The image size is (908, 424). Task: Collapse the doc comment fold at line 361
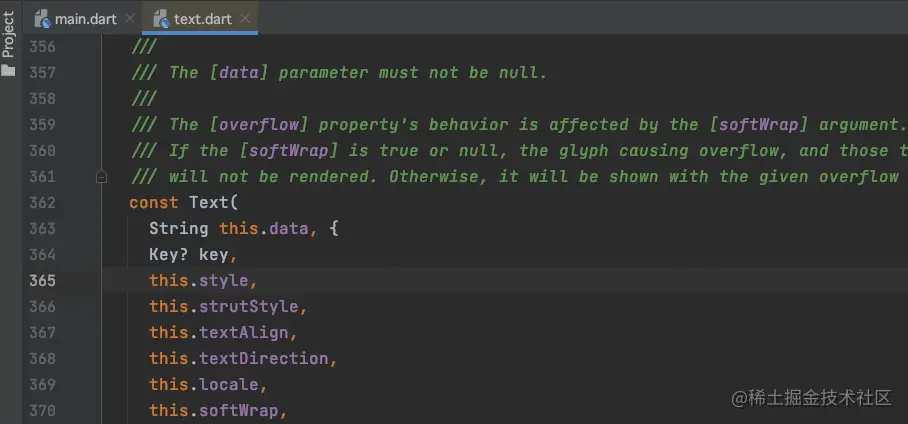tap(101, 177)
